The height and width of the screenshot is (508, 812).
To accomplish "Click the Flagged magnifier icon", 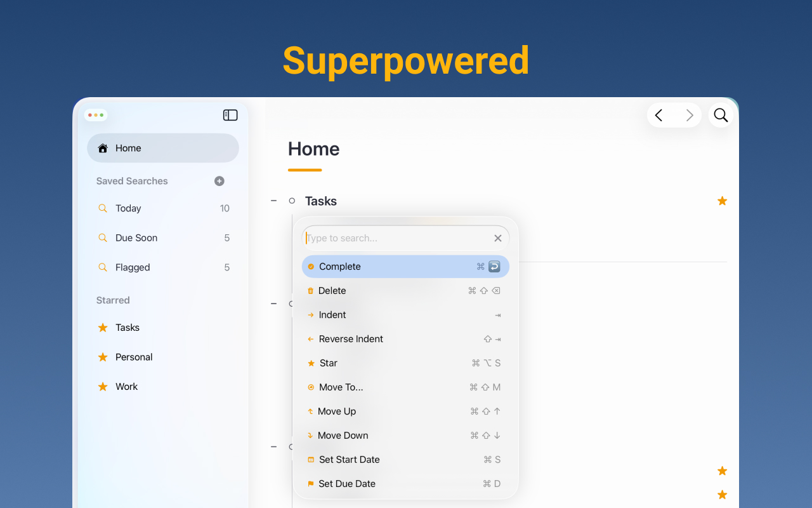I will [103, 267].
